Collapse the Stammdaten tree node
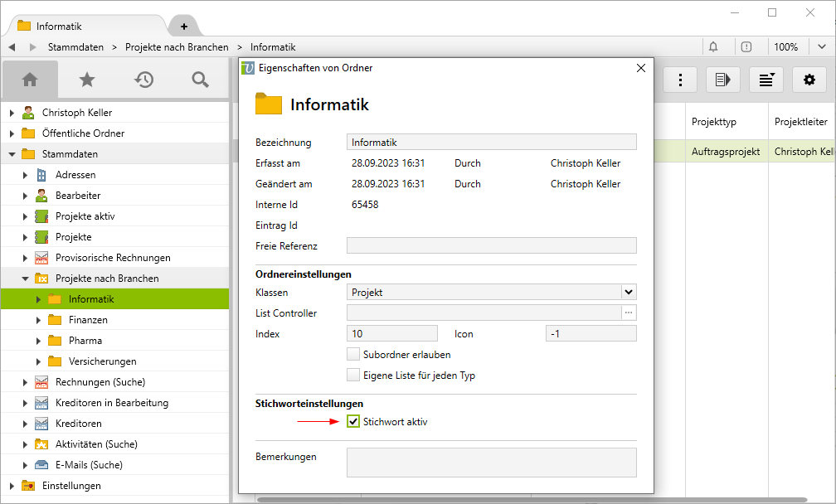Image resolution: width=836 pixels, height=504 pixels. coord(12,154)
